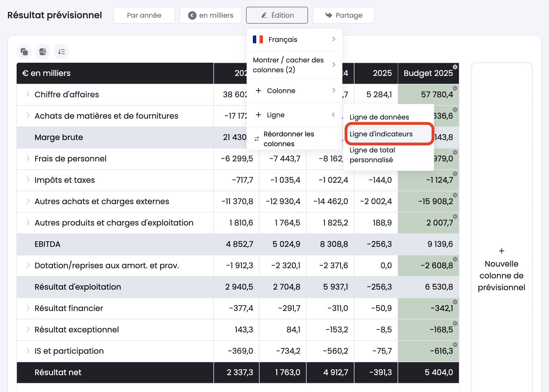The height and width of the screenshot is (392, 549).
Task: Click the en milliers button
Action: 211,15
